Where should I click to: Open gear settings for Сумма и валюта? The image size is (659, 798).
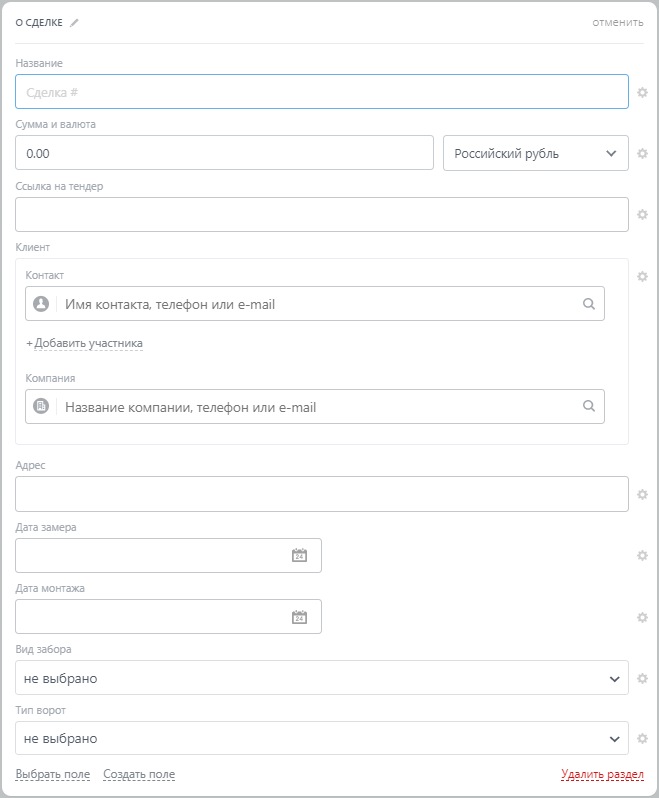tap(643, 153)
